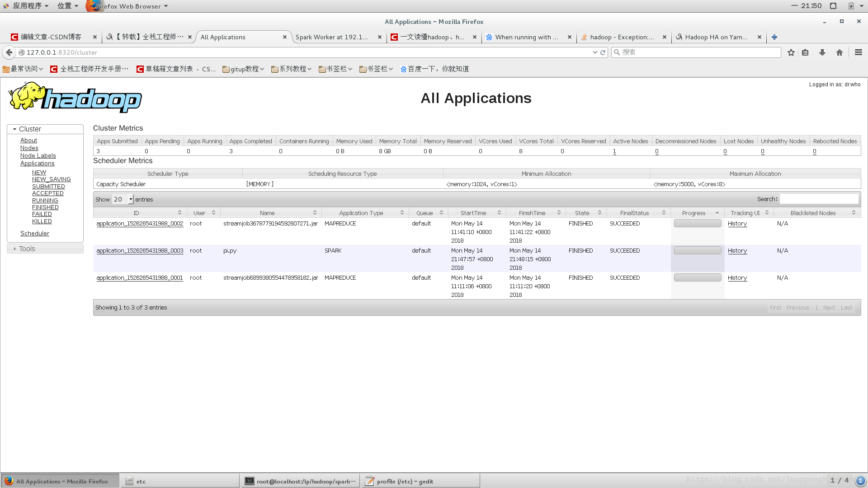Click progress bar of pi.py application

[x=698, y=250]
